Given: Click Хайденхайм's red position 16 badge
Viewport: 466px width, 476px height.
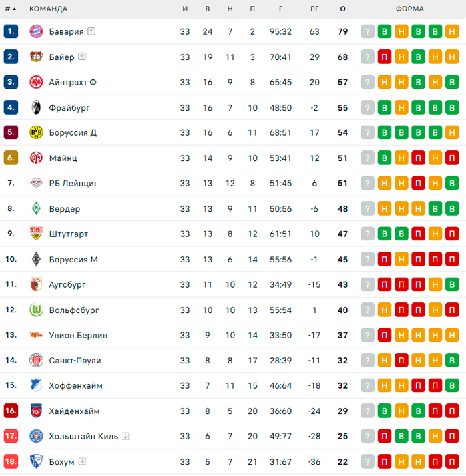Looking at the screenshot, I should click(x=11, y=411).
